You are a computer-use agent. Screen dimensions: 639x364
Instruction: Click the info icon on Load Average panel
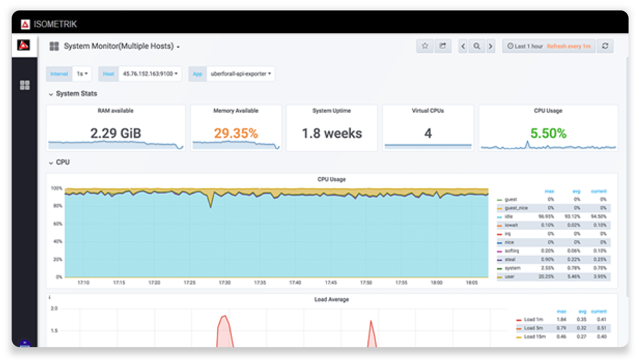click(x=50, y=297)
